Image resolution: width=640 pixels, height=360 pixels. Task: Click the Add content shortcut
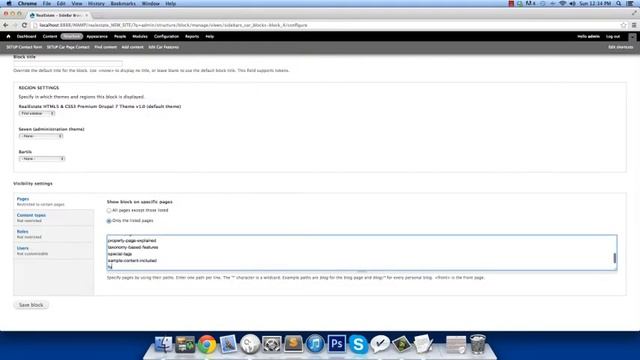(x=132, y=47)
